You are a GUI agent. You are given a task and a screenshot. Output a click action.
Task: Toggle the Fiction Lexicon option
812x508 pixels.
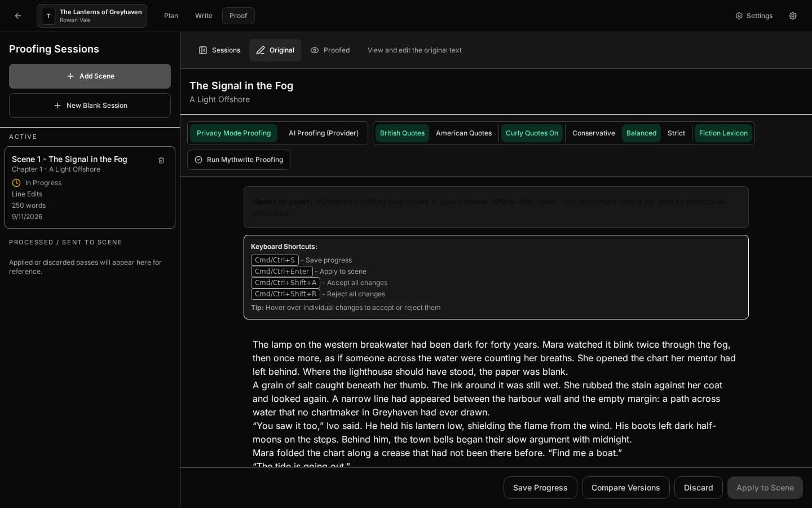tap(723, 133)
